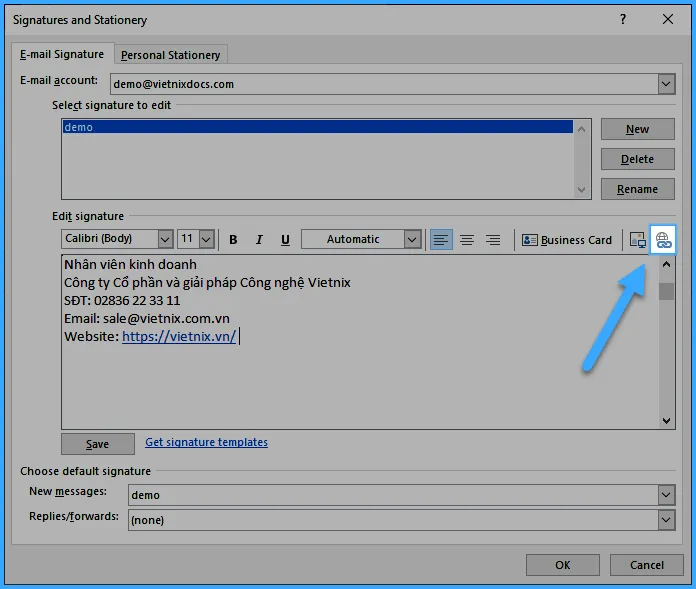The height and width of the screenshot is (589, 696).
Task: Click the Get signature templates link
Action: click(206, 442)
